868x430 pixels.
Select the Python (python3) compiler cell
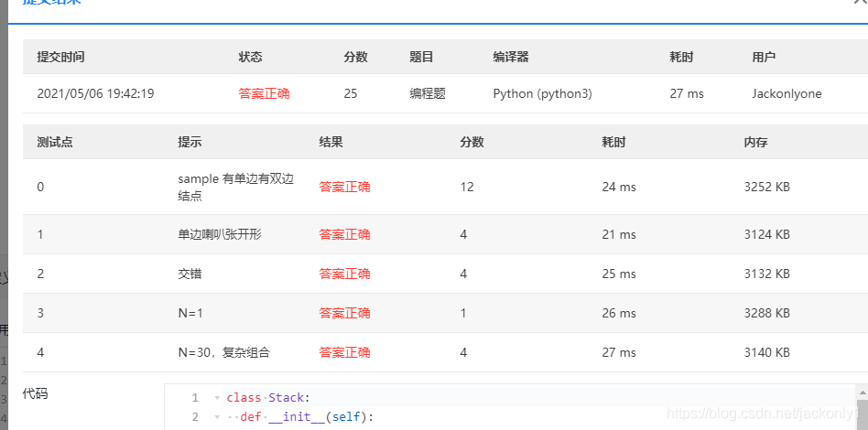point(542,93)
